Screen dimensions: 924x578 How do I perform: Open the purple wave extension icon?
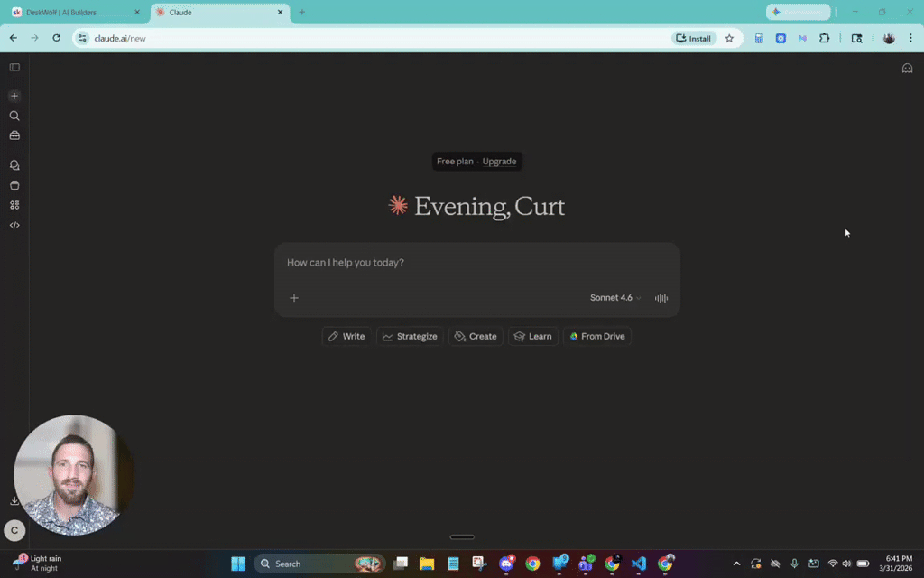click(x=802, y=38)
